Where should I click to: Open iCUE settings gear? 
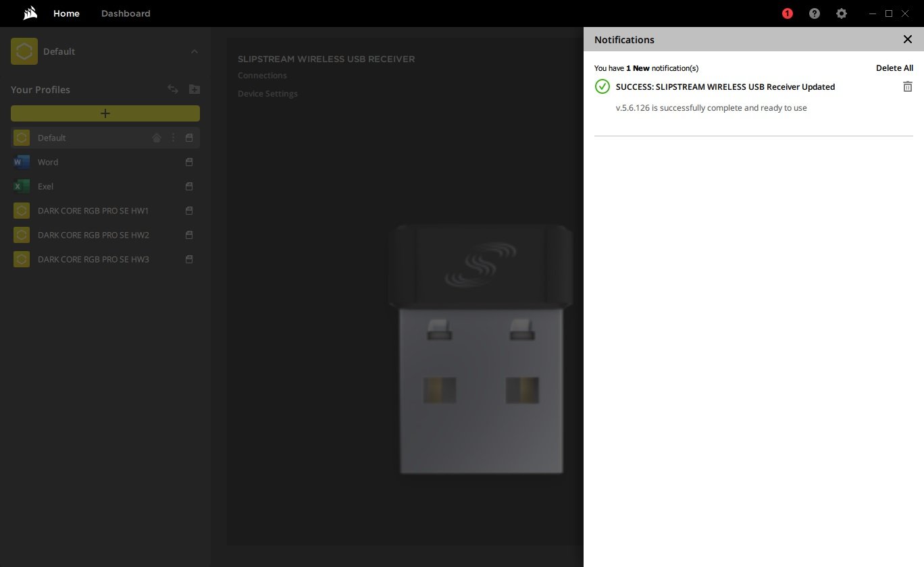(842, 13)
